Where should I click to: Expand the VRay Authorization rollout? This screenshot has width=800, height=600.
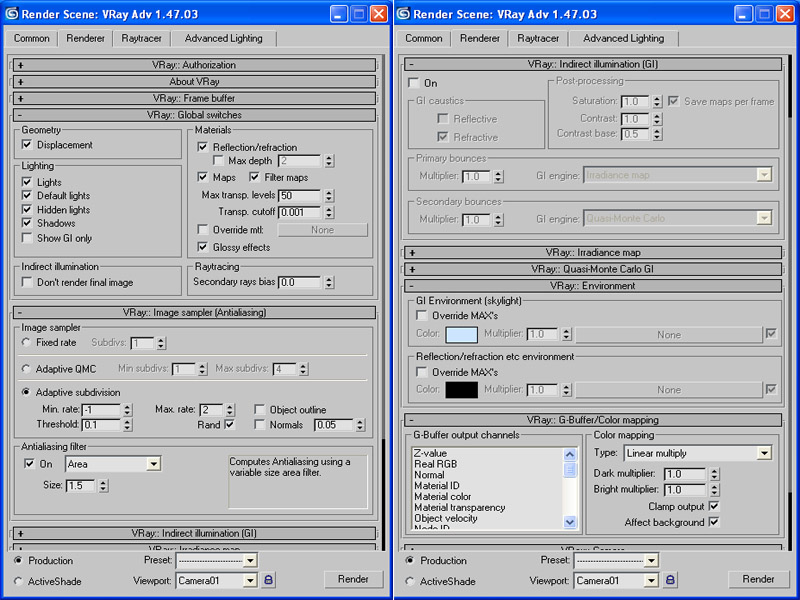coord(194,65)
